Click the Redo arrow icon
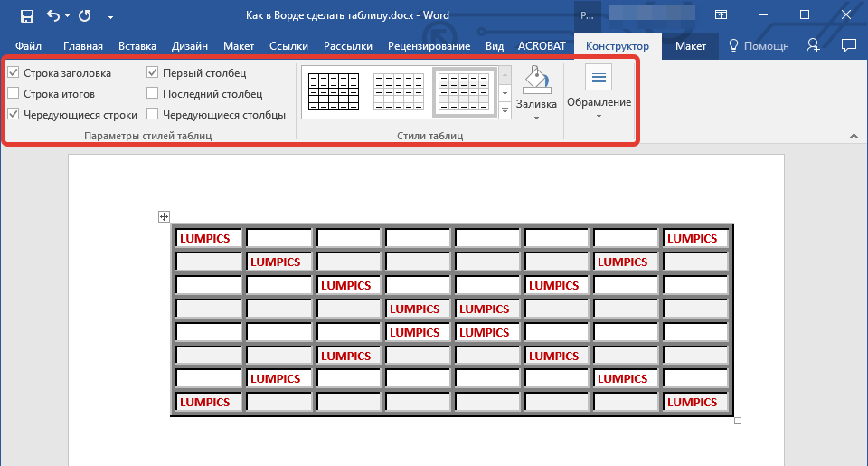This screenshot has width=868, height=466. [84, 15]
